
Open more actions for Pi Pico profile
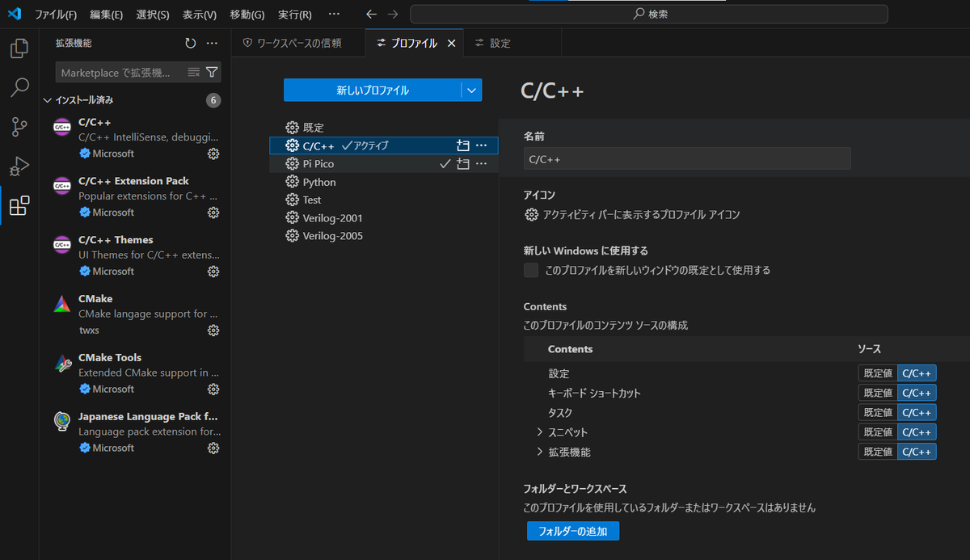point(482,164)
